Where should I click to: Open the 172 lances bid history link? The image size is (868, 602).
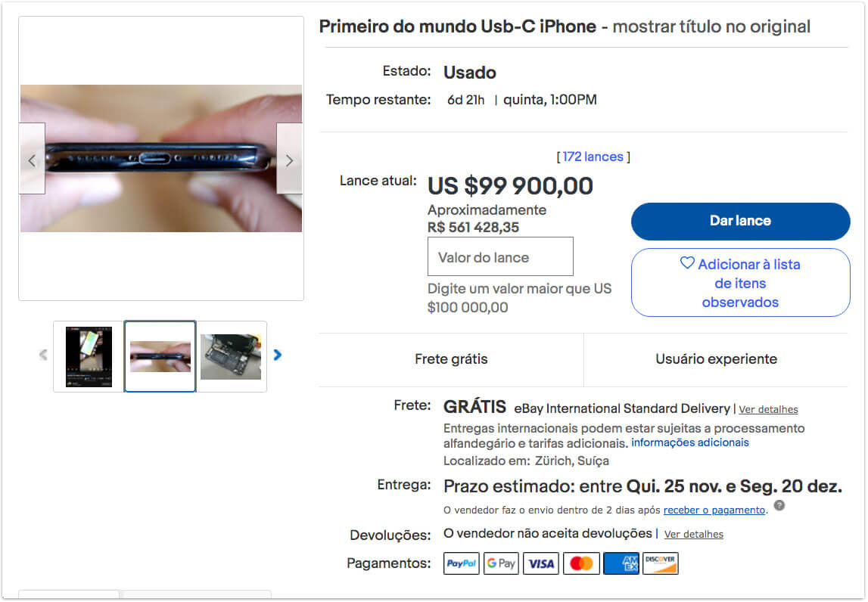tap(593, 157)
